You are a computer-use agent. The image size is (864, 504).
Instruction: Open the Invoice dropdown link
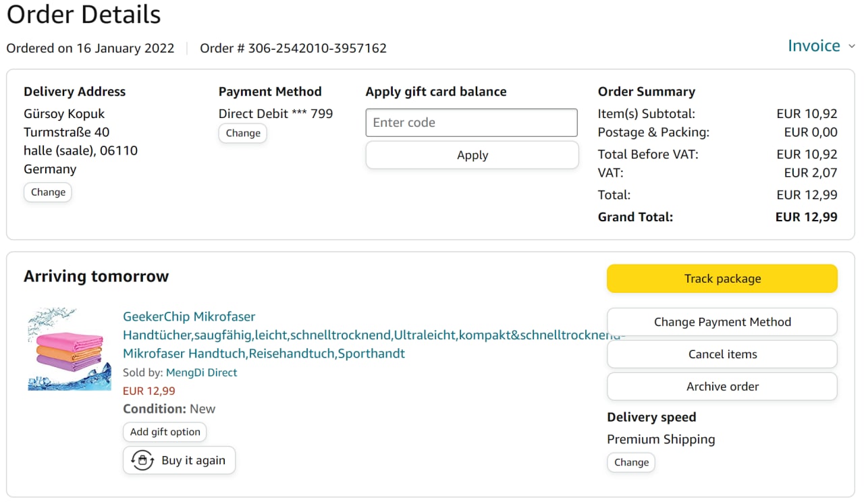click(x=813, y=46)
